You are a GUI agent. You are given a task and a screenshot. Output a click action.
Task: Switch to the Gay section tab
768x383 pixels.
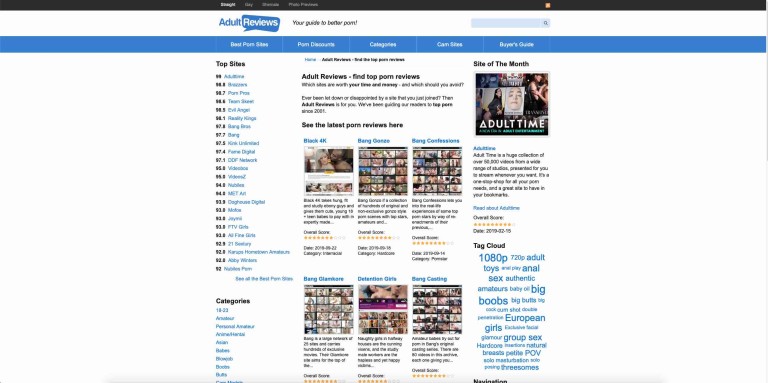[x=249, y=4]
